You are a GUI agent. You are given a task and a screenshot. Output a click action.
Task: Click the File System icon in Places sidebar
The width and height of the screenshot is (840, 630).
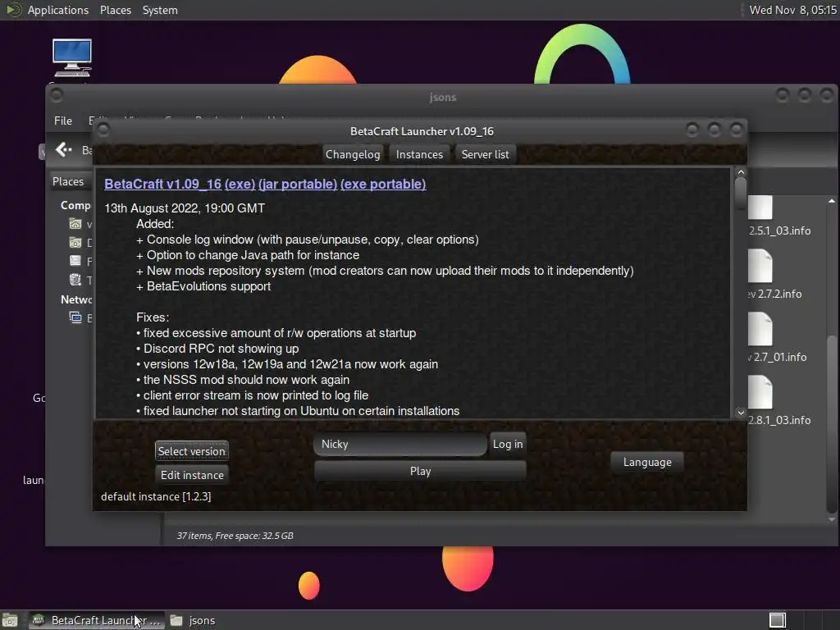point(75,261)
